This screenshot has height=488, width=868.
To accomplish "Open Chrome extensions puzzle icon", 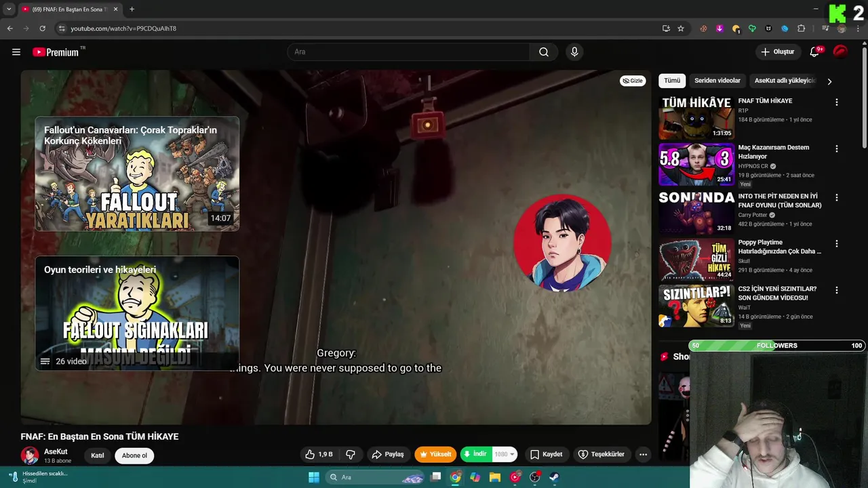I will [x=801, y=28].
